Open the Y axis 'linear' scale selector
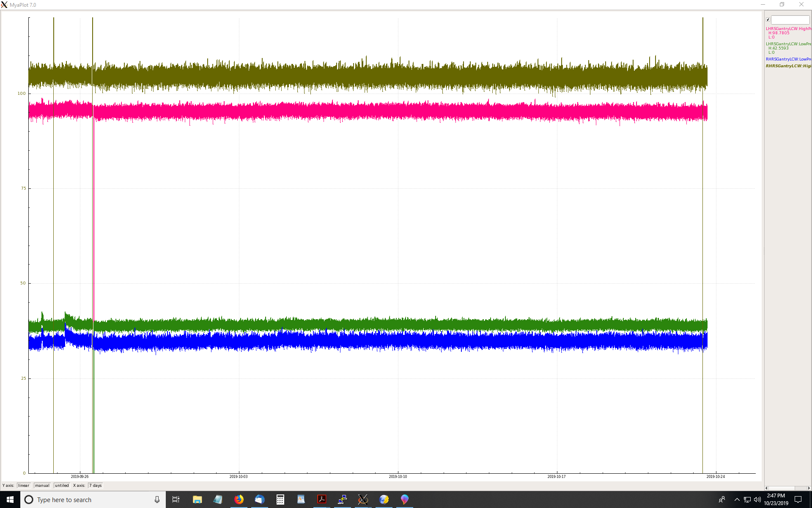This screenshot has height=508, width=812. coord(24,486)
